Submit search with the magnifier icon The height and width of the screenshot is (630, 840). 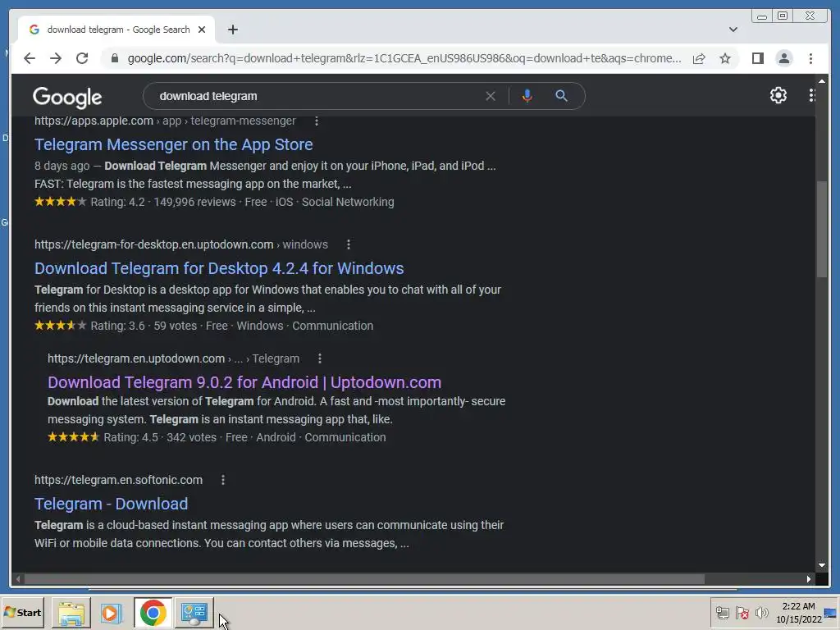561,96
